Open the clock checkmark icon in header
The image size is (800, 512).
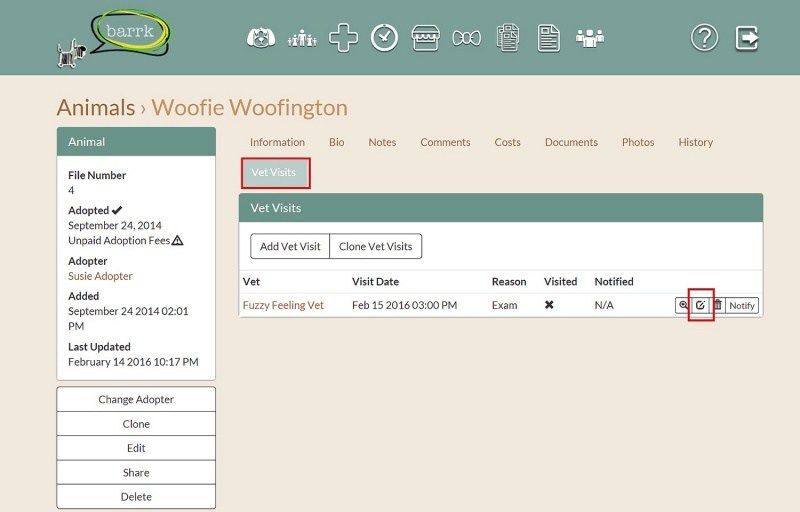pos(384,38)
